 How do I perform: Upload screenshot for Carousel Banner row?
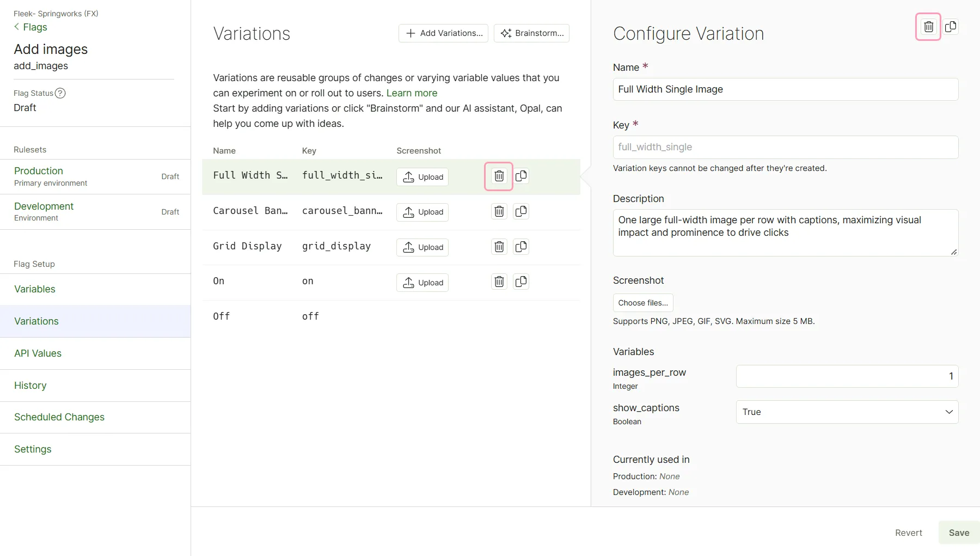422,212
